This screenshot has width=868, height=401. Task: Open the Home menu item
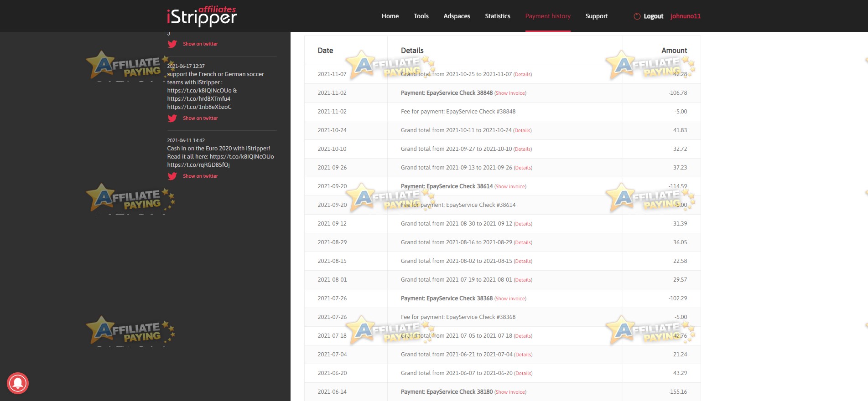390,16
